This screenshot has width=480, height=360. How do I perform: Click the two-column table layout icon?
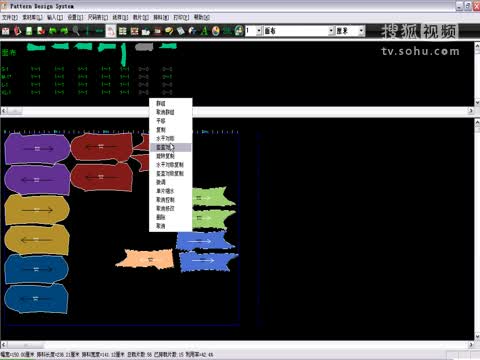pos(123,31)
